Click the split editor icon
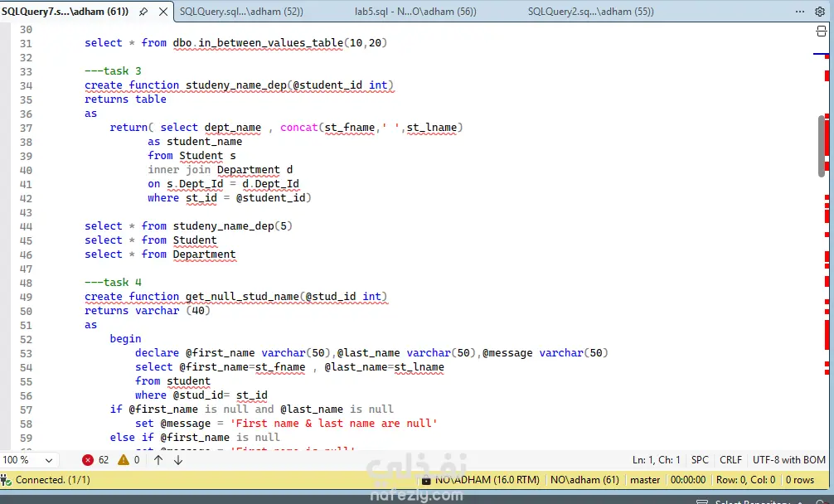 (821, 31)
